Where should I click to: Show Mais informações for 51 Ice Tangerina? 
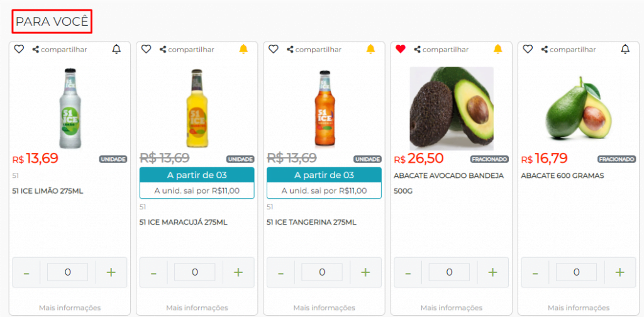324,308
